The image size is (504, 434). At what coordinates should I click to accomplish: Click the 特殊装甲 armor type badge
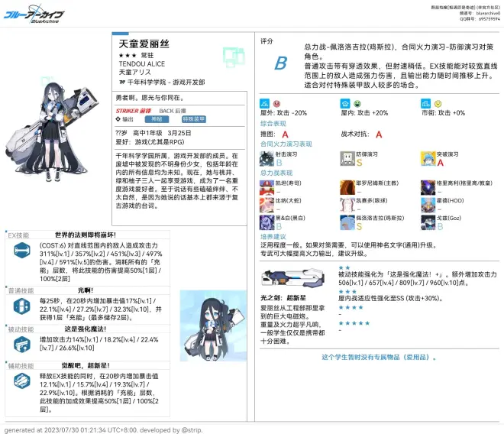tap(193, 119)
